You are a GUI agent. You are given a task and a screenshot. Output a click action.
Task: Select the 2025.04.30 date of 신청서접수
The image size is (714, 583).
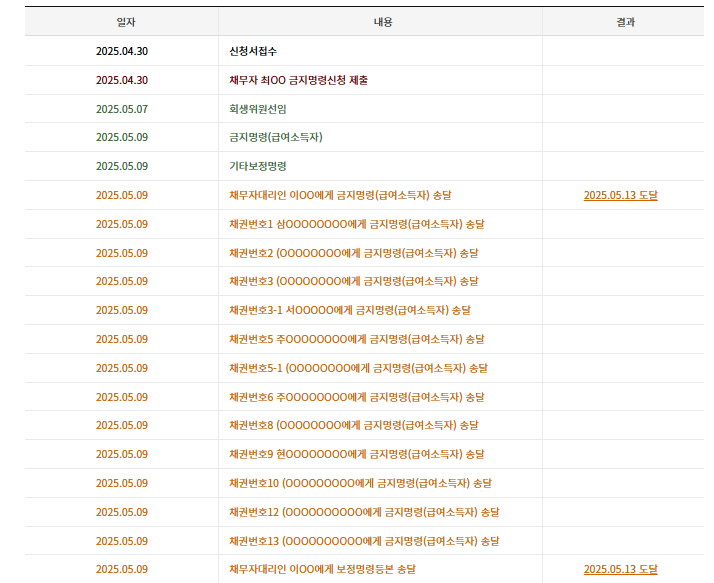[122, 51]
